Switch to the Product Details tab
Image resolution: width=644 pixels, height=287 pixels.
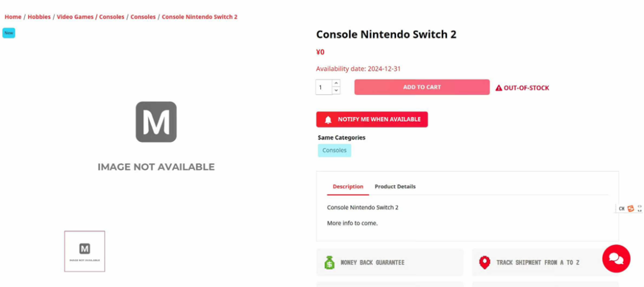click(x=395, y=187)
